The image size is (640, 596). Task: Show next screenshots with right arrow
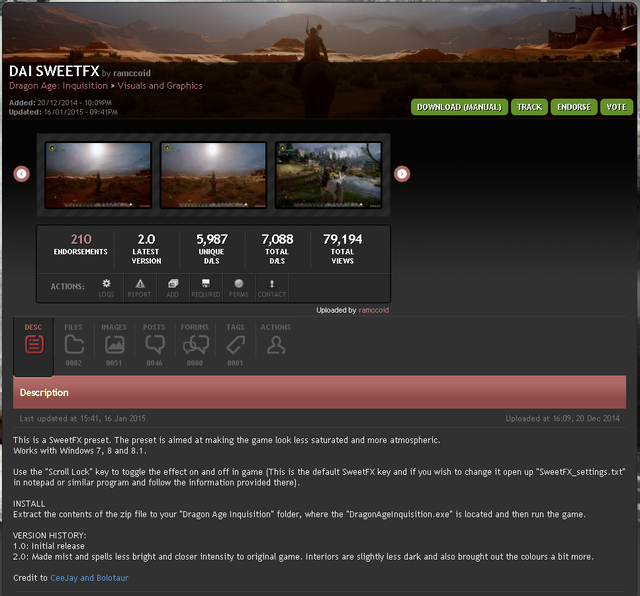click(402, 174)
